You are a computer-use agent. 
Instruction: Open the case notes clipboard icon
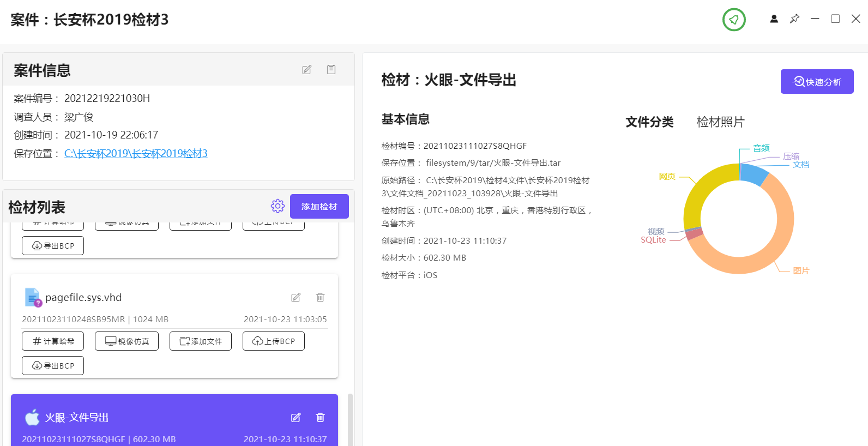coord(331,70)
